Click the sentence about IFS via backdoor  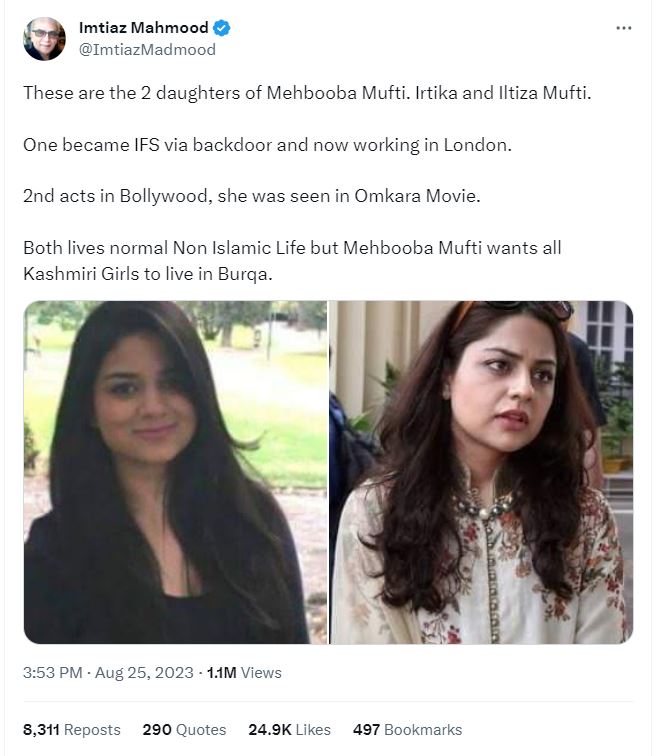[x=266, y=145]
